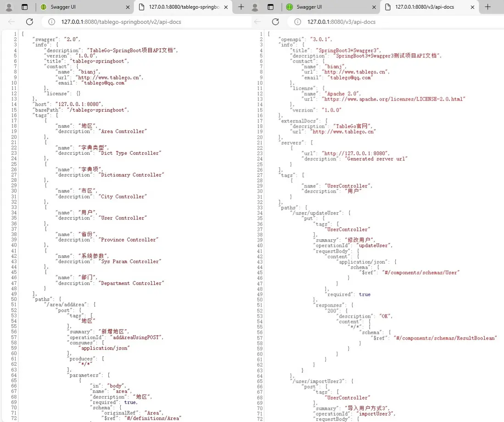Click the "/user/importUser3" path key
Screen dimensions: 504x422
[318, 381]
